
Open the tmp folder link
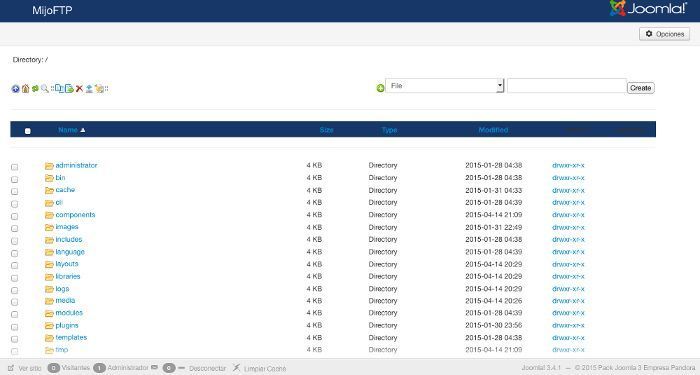pos(62,350)
